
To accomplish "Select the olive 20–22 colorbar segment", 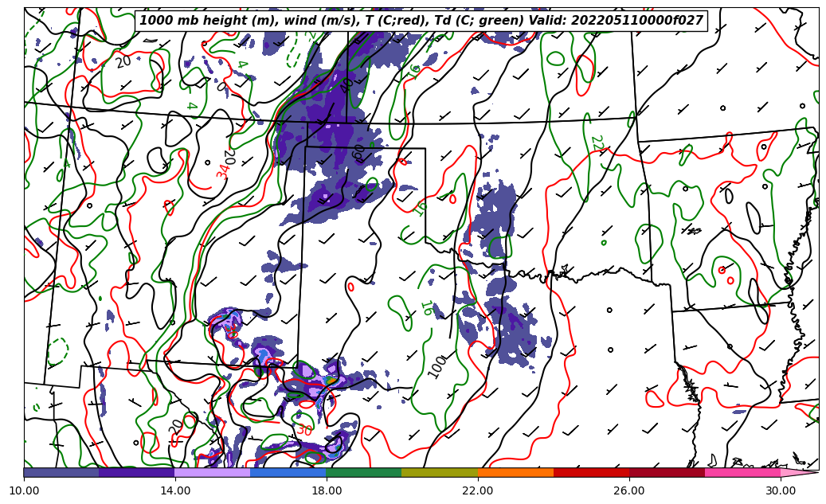I will [x=440, y=472].
